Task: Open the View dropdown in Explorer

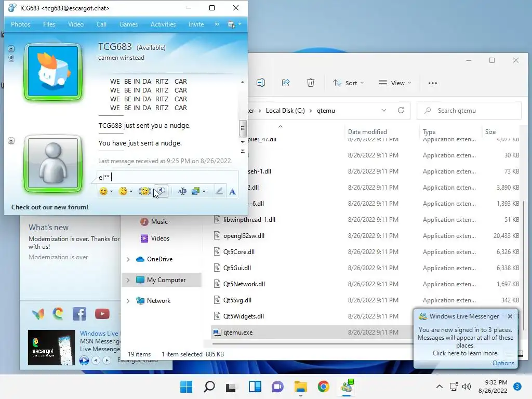Action: pos(395,83)
